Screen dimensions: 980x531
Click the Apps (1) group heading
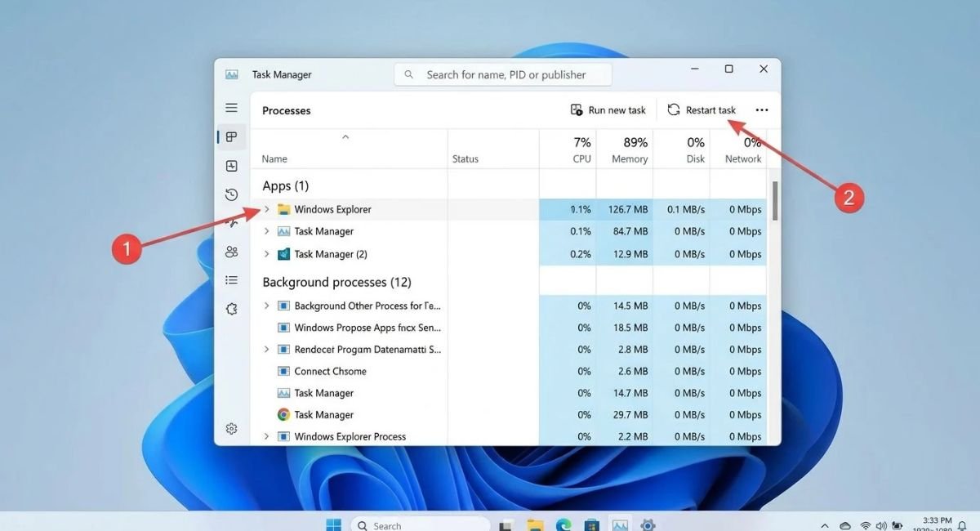pos(285,185)
